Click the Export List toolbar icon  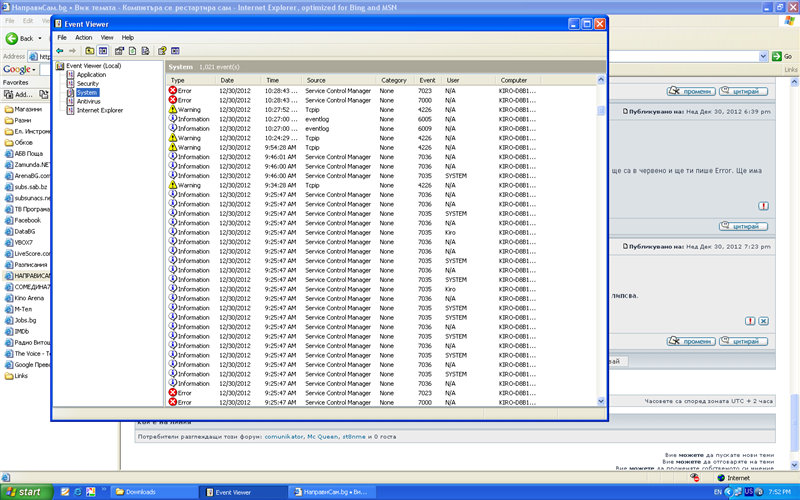pyautogui.click(x=146, y=49)
